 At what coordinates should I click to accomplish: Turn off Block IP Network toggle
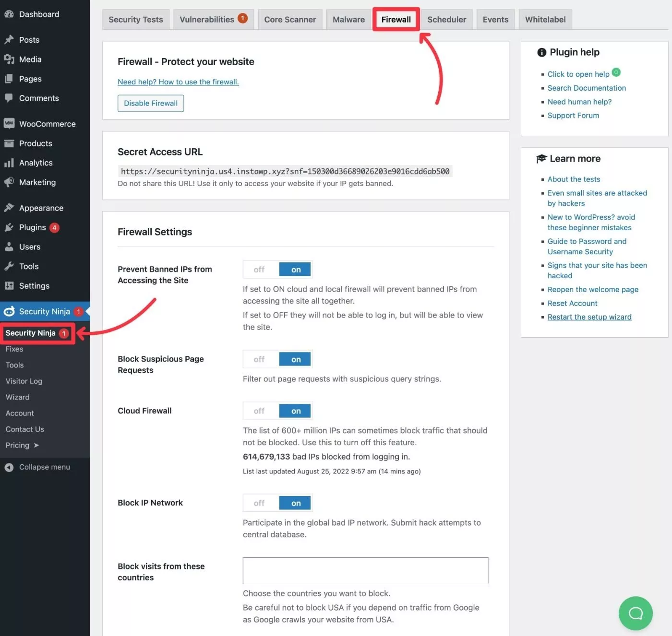click(260, 503)
